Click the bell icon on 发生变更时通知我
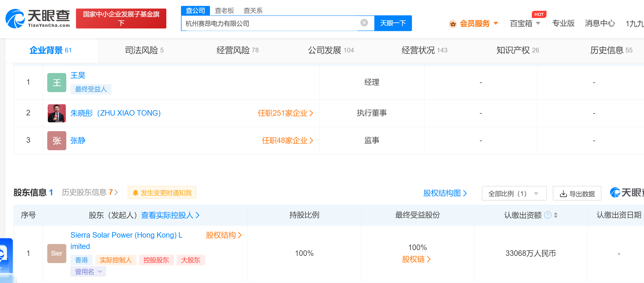Image resolution: width=644 pixels, height=283 pixels. (135, 193)
